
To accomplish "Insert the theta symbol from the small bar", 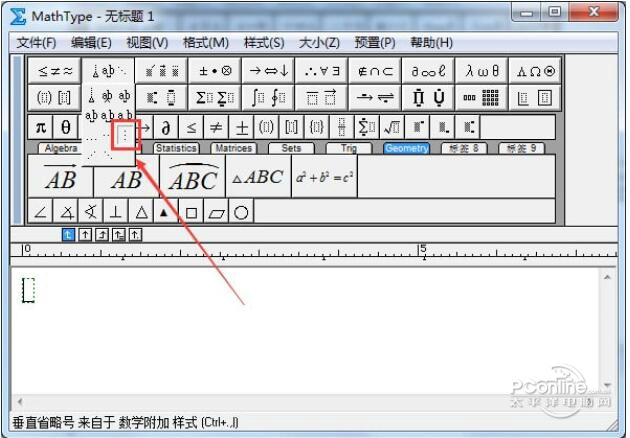I will click(x=65, y=128).
